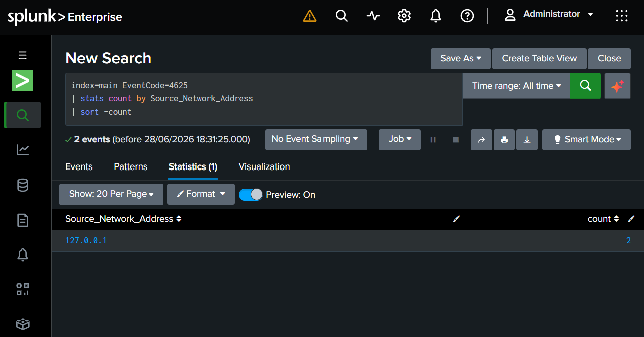Viewport: 644px width, 337px height.
Task: Export results with download icon
Action: click(x=527, y=140)
